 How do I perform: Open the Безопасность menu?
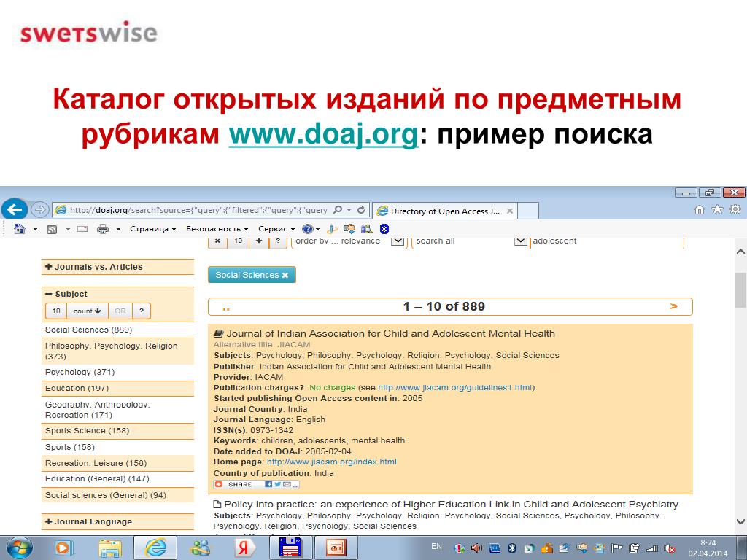tap(217, 229)
